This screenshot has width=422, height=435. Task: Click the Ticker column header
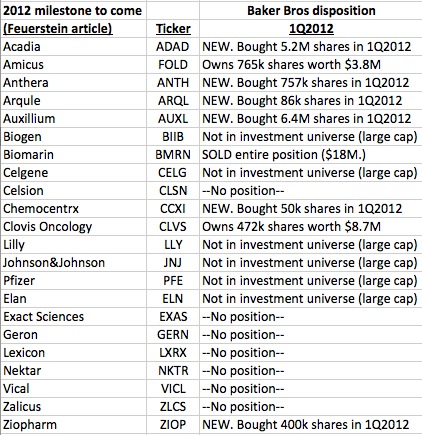pos(173,29)
